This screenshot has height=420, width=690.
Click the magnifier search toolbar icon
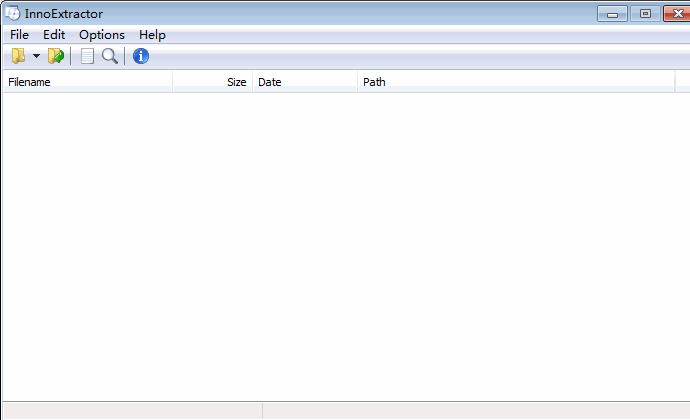pos(110,56)
